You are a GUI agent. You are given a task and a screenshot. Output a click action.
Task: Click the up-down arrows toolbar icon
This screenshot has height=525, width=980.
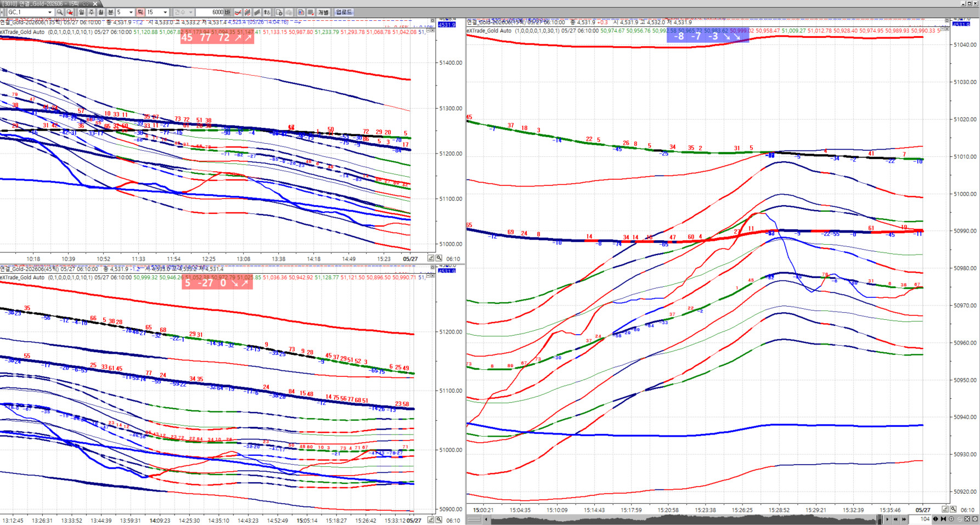[267, 12]
